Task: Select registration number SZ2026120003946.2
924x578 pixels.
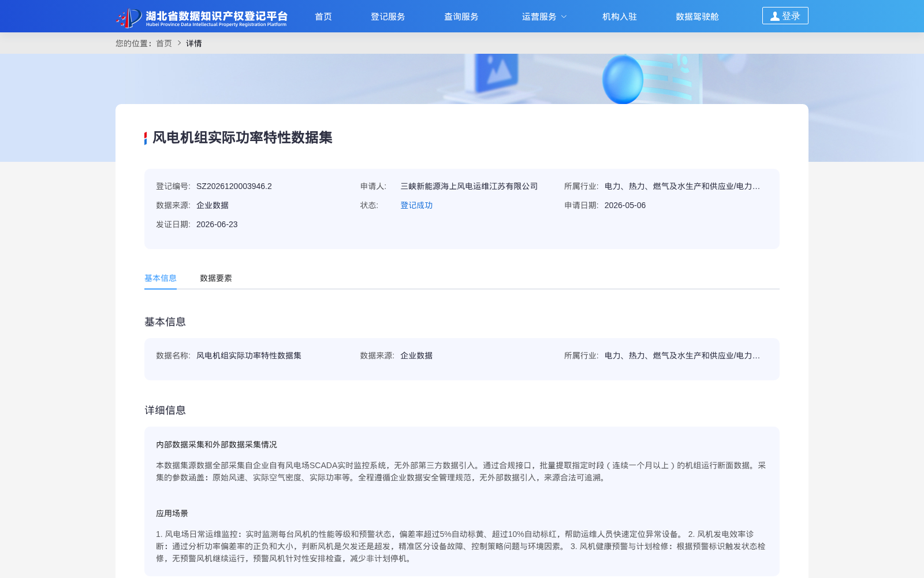Action: pyautogui.click(x=234, y=186)
